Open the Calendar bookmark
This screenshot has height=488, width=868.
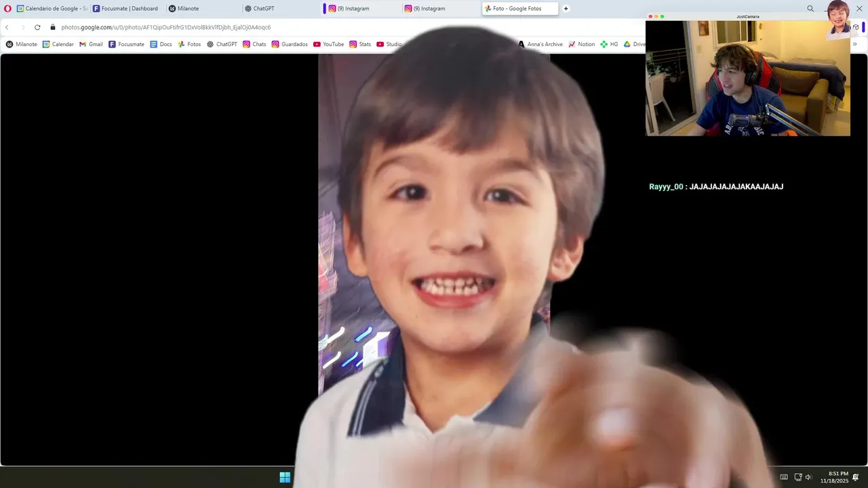pyautogui.click(x=58, y=44)
